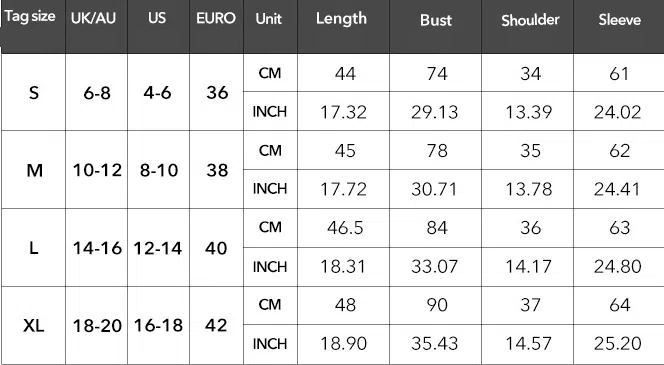Select the EURO 42 cell

point(216,326)
